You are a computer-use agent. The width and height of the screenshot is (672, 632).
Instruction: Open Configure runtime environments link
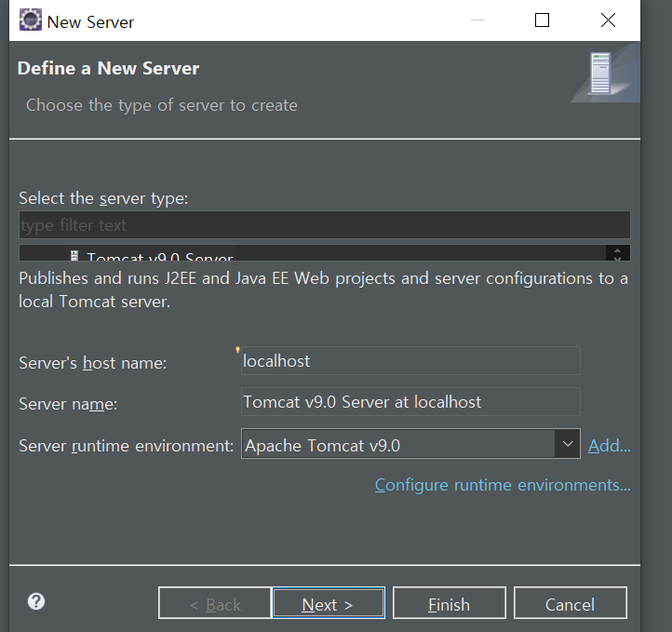click(503, 485)
